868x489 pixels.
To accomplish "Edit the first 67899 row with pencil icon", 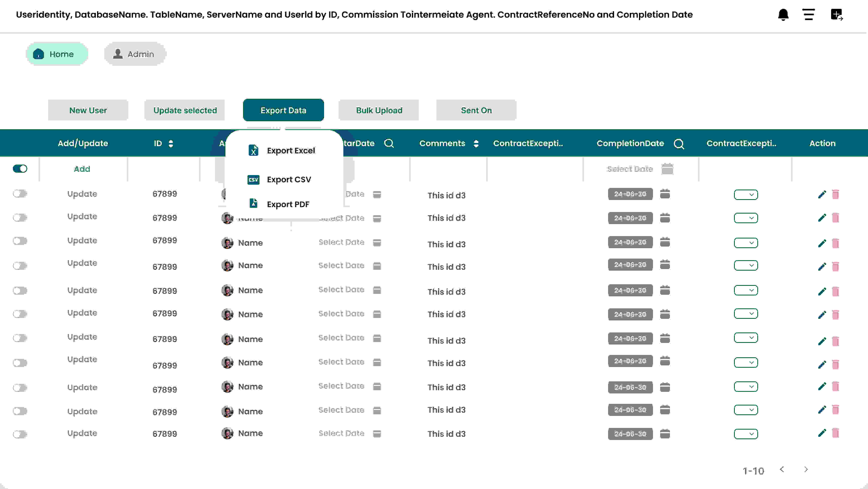I will (x=822, y=194).
